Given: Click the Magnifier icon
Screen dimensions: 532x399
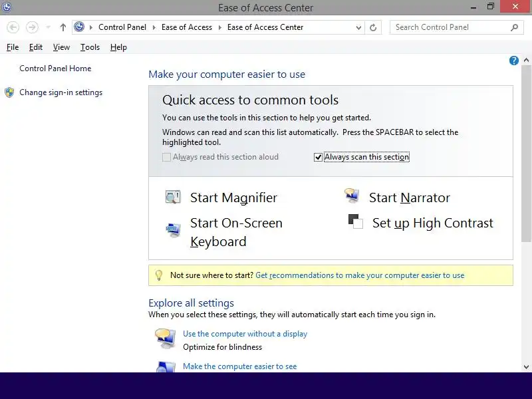Looking at the screenshot, I should [x=173, y=197].
